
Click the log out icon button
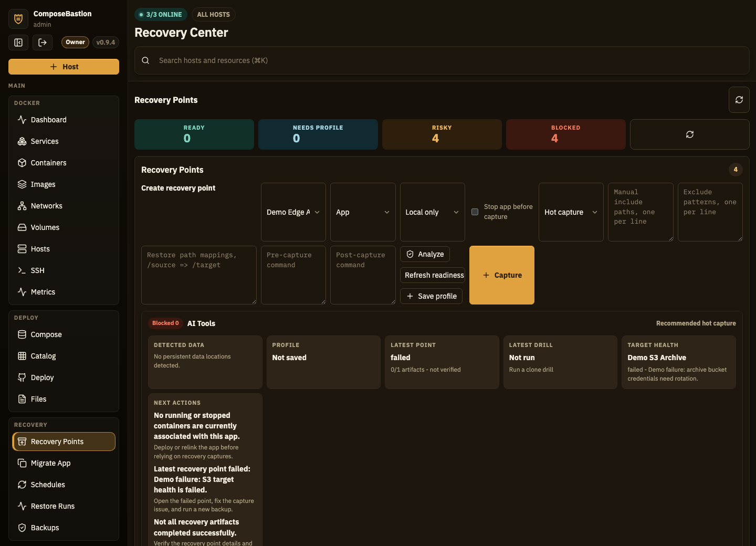point(43,43)
